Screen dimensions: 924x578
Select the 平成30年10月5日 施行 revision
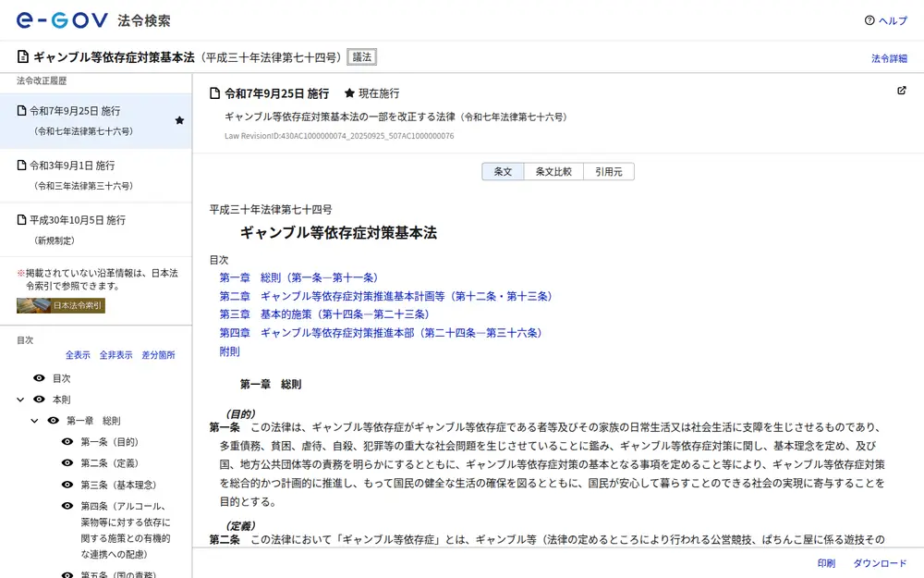pyautogui.click(x=96, y=230)
